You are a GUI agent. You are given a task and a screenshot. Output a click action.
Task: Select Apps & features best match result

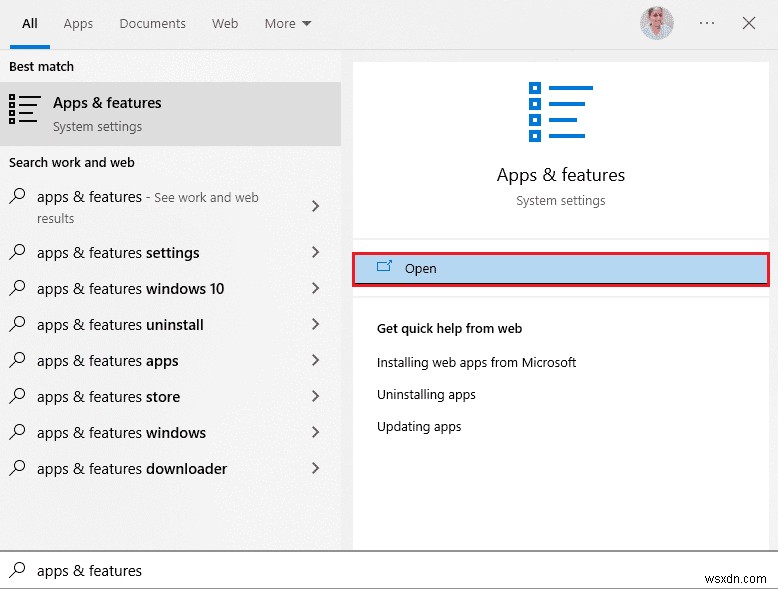tap(170, 114)
